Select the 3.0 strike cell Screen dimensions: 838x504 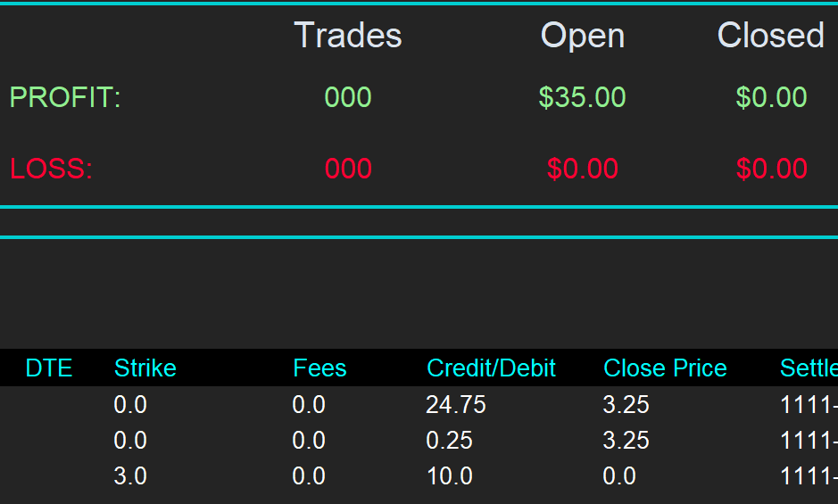[x=130, y=476]
